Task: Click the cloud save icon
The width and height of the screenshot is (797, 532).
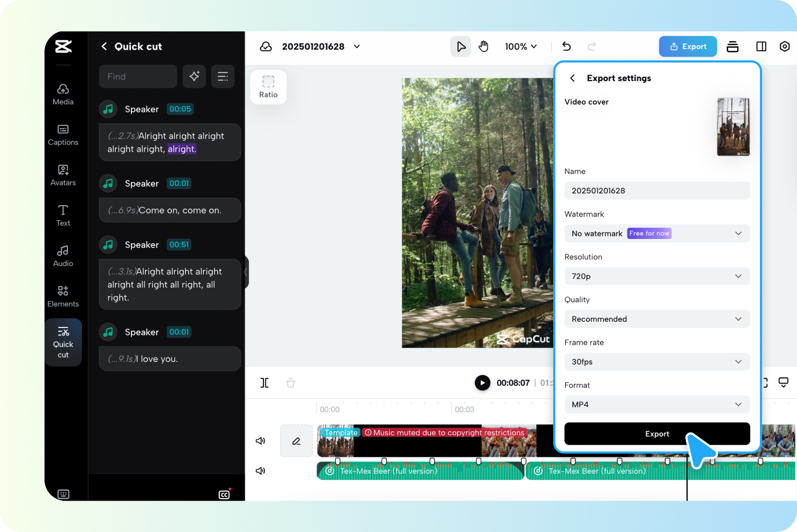Action: click(266, 47)
